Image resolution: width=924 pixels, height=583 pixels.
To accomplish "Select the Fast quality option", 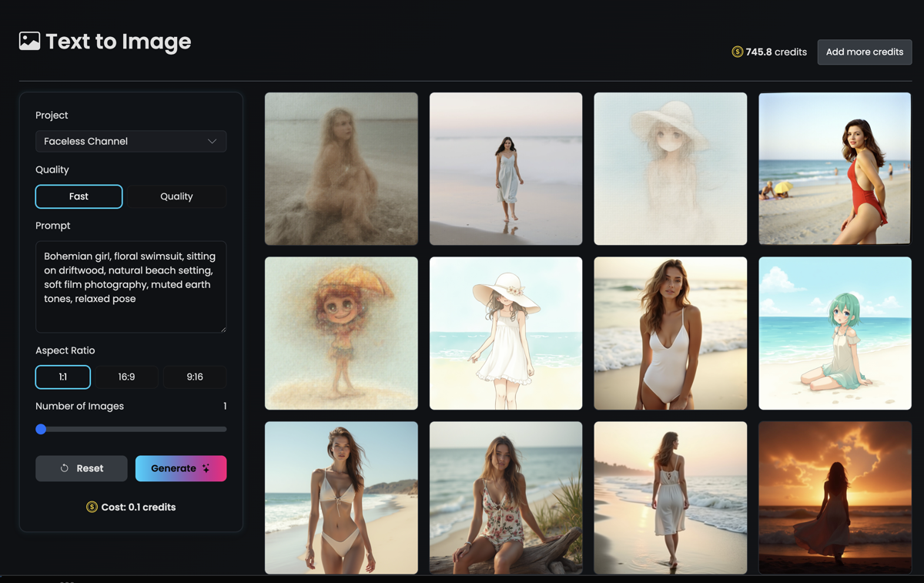I will [79, 196].
